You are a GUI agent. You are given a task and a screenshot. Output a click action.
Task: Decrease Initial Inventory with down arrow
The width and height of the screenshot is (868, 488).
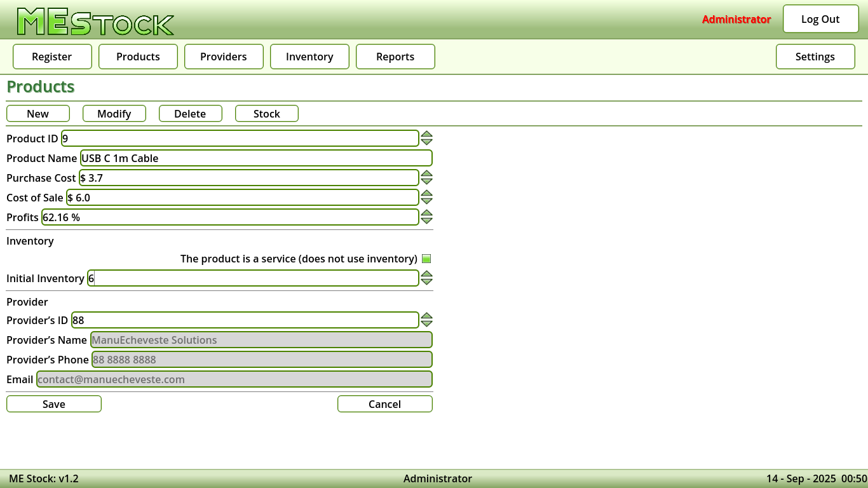426,281
